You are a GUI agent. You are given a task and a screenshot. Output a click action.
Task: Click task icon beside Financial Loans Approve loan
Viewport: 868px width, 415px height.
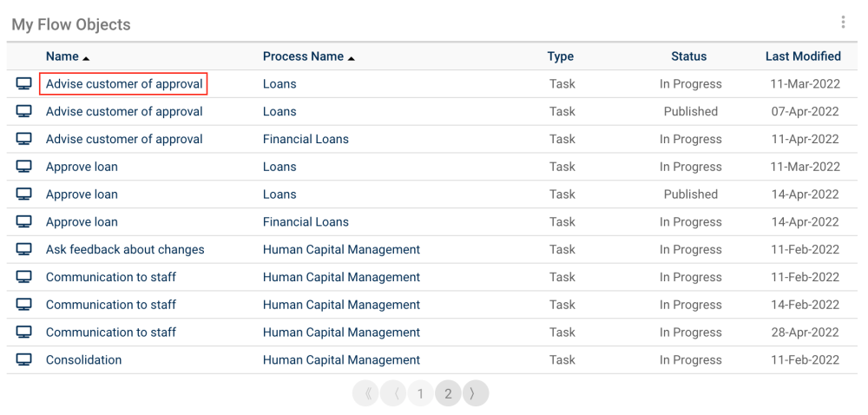point(24,221)
